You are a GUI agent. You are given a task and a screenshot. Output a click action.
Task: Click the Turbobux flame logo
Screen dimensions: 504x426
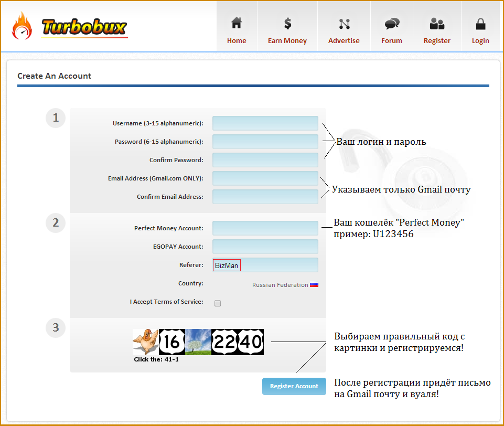[x=22, y=26]
